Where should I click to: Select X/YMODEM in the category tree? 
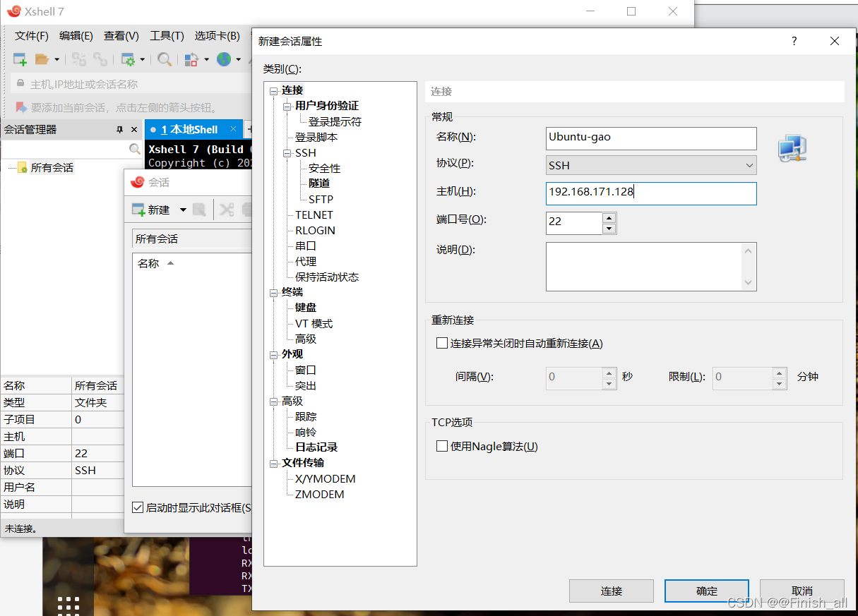(x=325, y=478)
